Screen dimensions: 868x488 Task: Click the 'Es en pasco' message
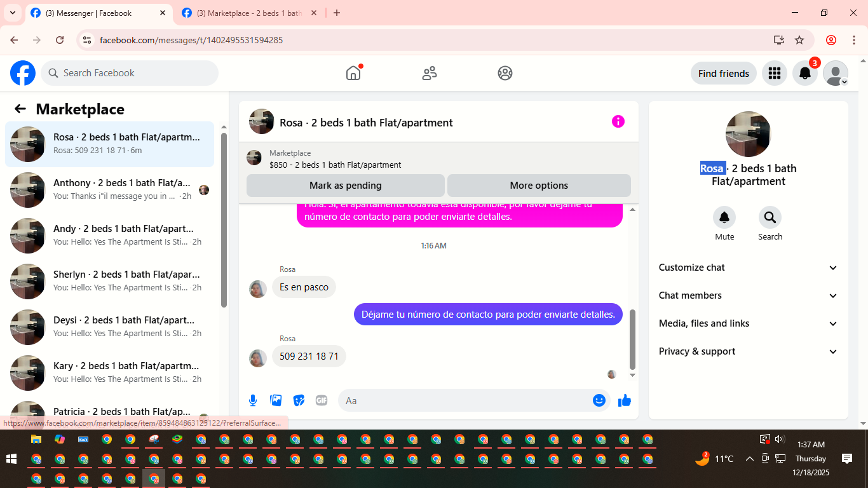click(x=304, y=287)
